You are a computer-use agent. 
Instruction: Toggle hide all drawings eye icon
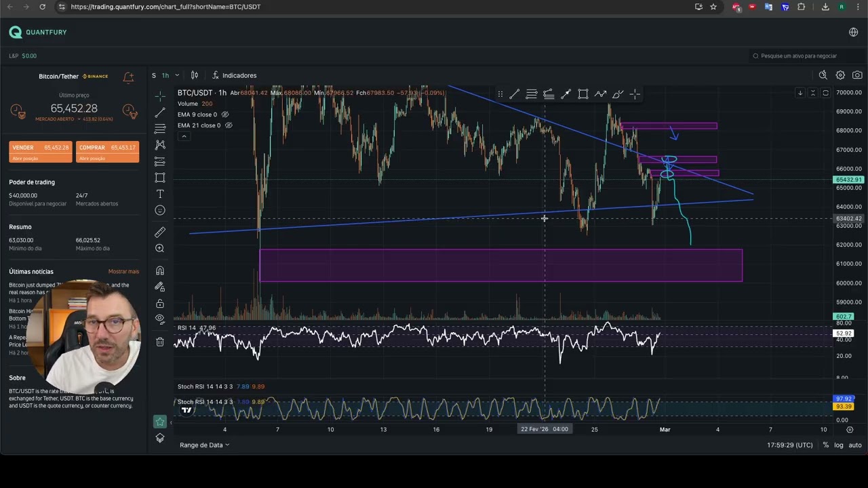(160, 319)
